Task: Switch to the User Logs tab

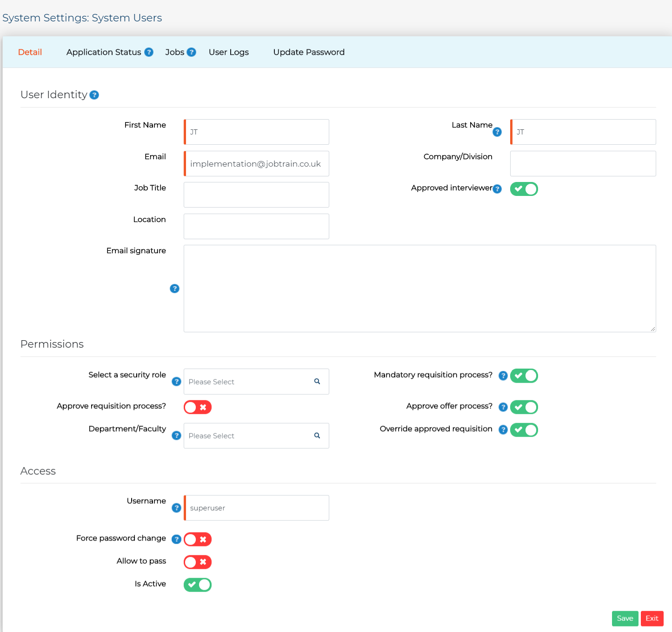Action: tap(228, 52)
